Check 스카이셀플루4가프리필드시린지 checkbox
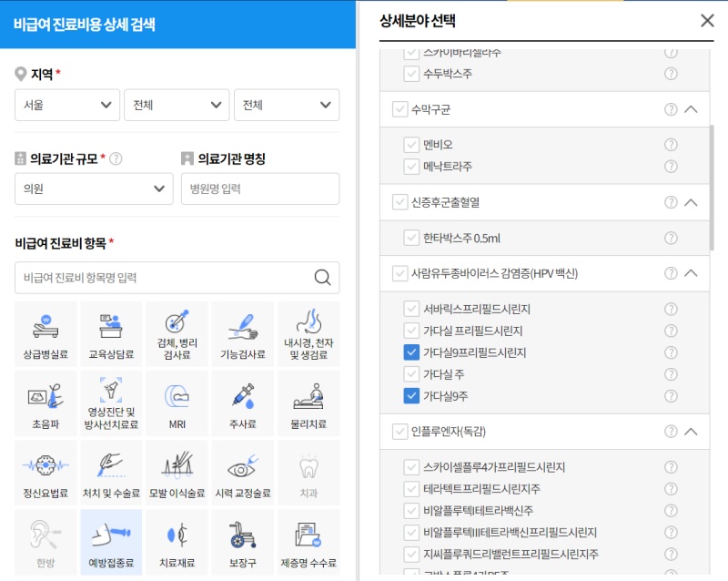 pyautogui.click(x=411, y=466)
